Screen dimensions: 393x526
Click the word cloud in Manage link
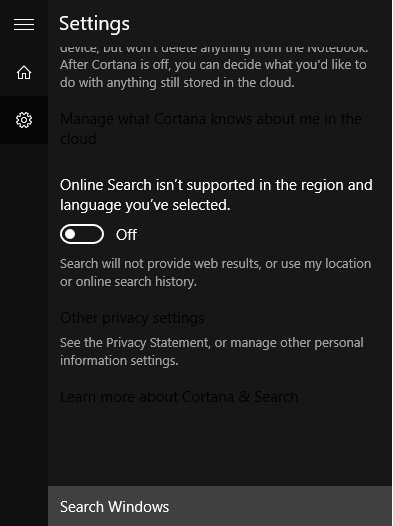pos(78,139)
